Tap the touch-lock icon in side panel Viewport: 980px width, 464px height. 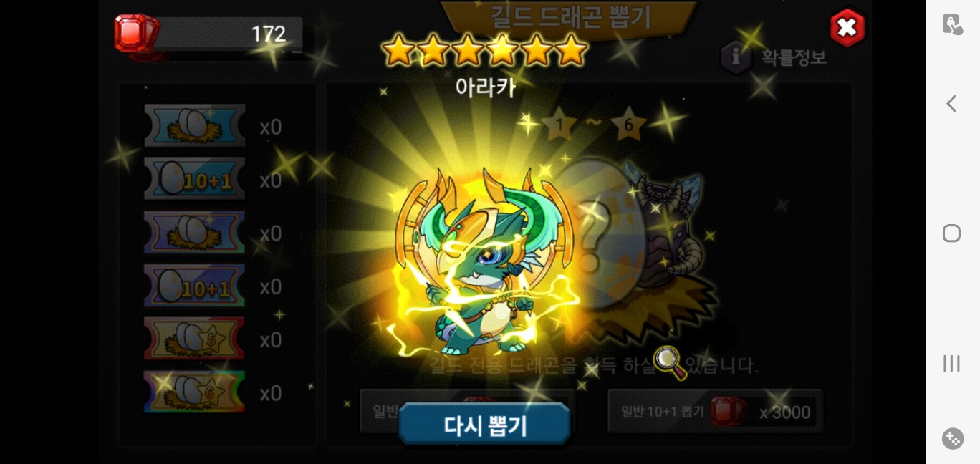click(x=953, y=24)
